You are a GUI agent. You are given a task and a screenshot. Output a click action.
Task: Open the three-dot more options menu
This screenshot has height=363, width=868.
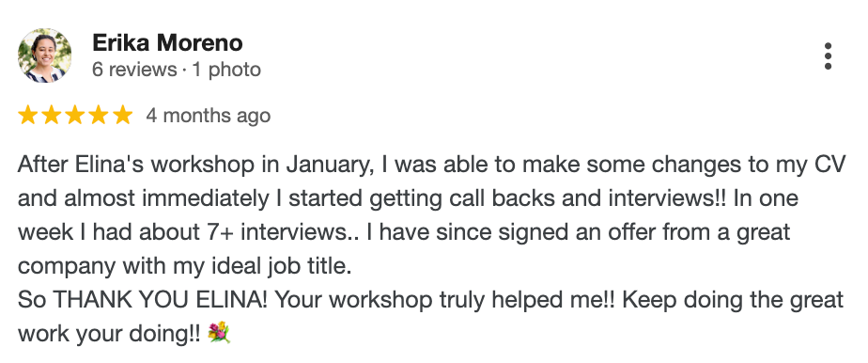point(828,56)
